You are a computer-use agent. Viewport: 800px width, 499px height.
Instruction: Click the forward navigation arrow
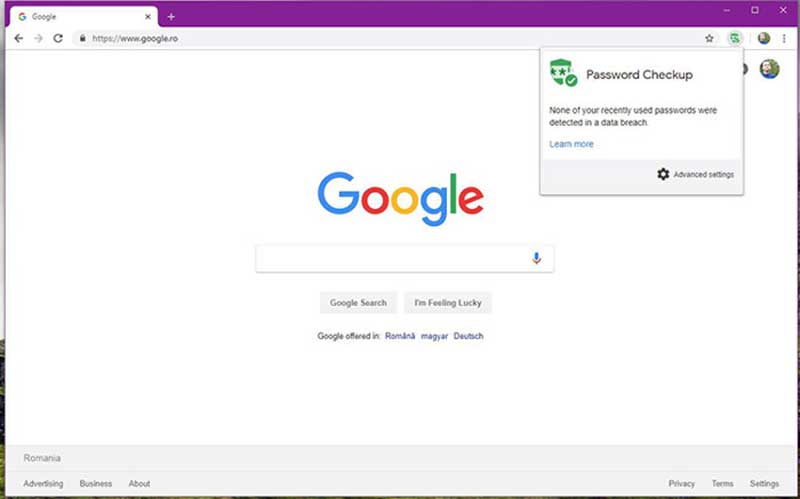coord(38,38)
